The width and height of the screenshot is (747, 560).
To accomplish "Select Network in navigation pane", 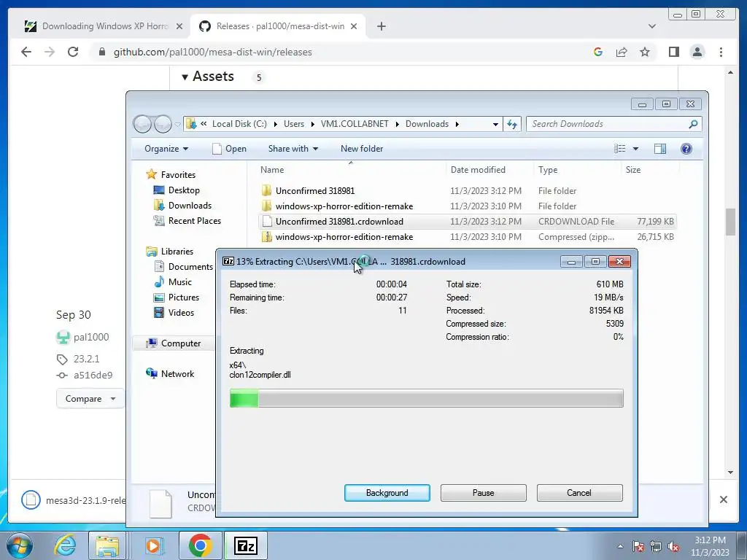I will (x=177, y=374).
